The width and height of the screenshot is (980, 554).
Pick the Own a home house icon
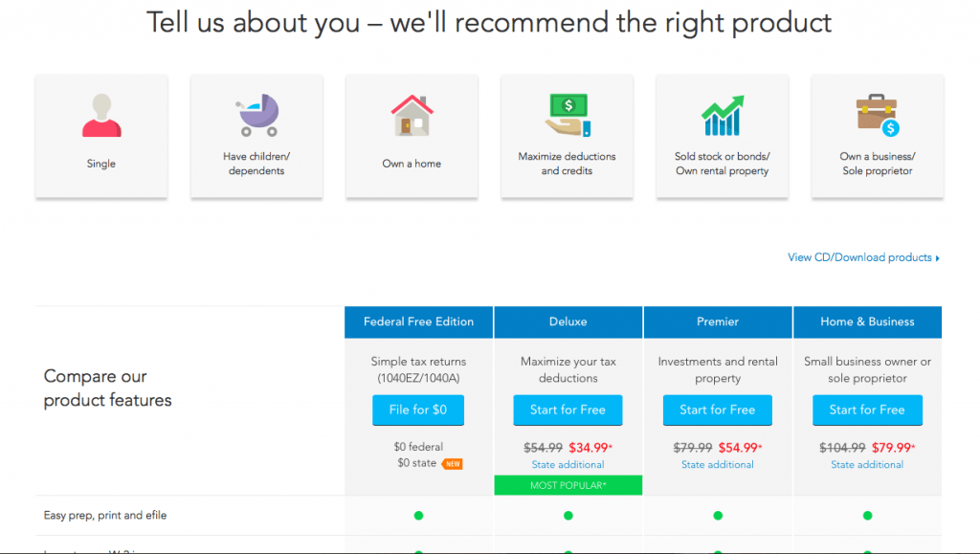click(412, 115)
